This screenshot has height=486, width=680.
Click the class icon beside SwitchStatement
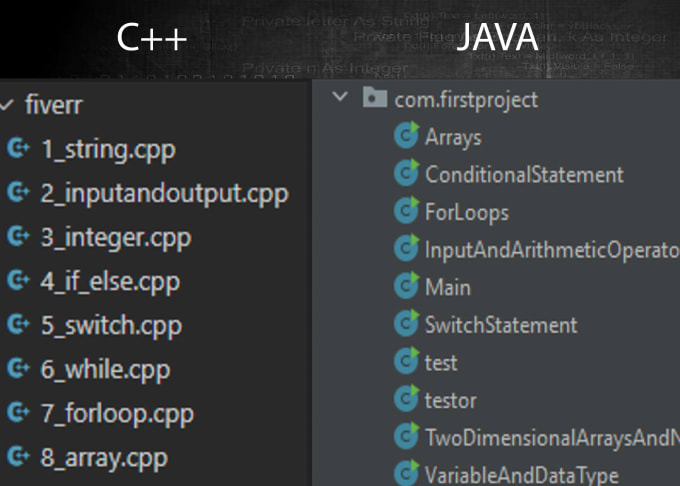coord(406,323)
